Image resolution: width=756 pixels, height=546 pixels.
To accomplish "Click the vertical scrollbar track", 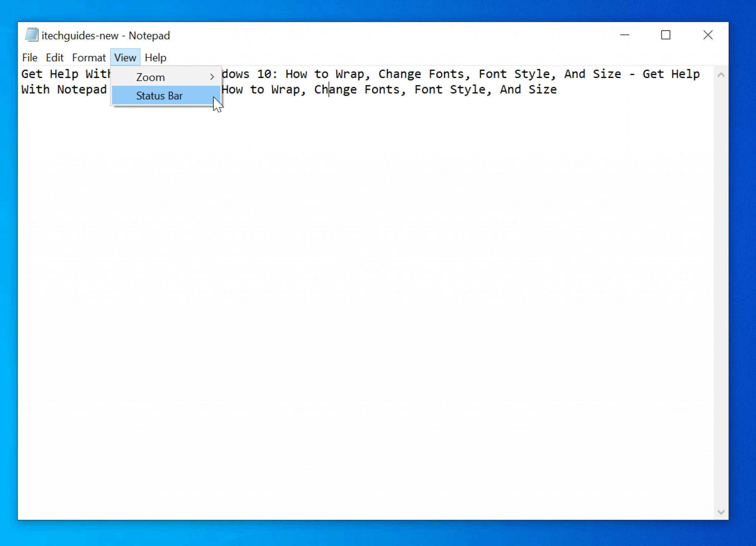I will [720, 295].
